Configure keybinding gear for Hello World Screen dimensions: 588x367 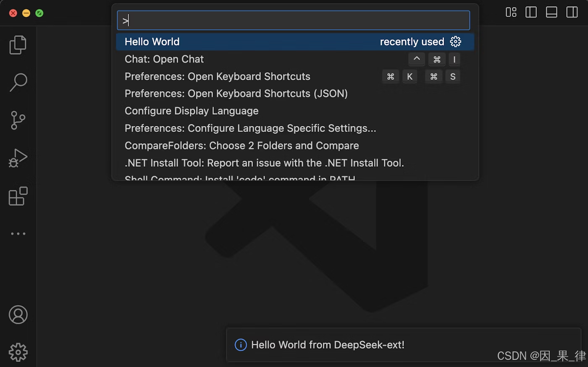pyautogui.click(x=456, y=42)
